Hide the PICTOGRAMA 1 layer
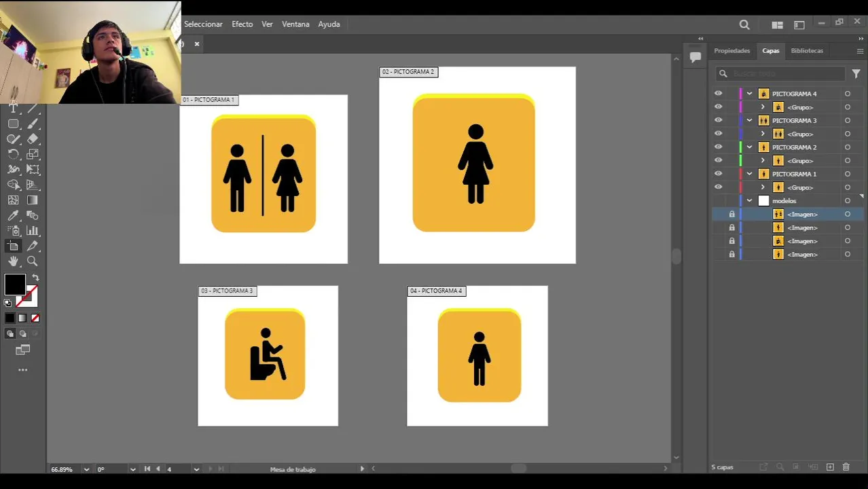Image resolution: width=868 pixels, height=489 pixels. pyautogui.click(x=718, y=174)
